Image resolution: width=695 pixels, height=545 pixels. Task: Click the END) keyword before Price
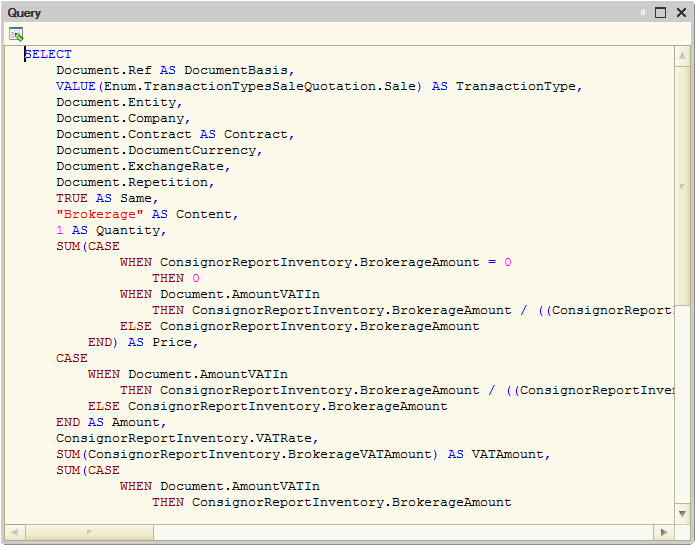pyautogui.click(x=103, y=342)
